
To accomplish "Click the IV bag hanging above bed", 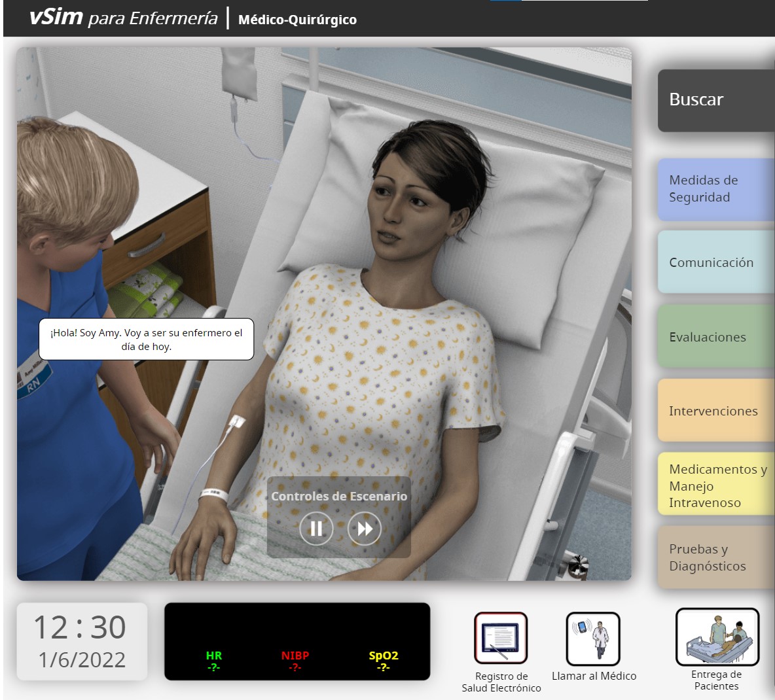I will point(239,73).
